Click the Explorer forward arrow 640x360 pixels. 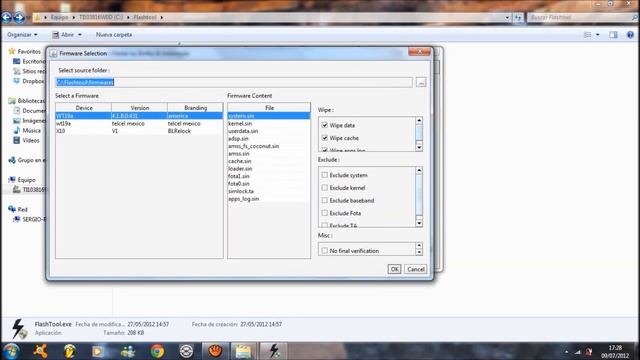19,17
